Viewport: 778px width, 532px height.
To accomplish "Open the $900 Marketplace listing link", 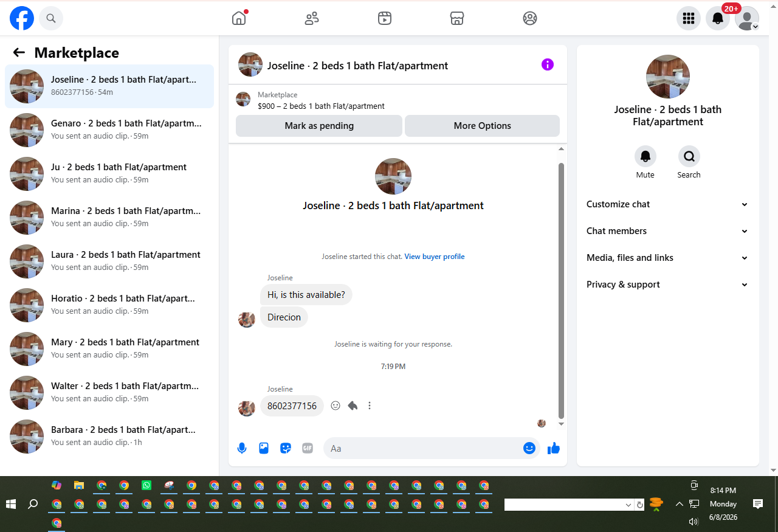I will click(x=321, y=106).
